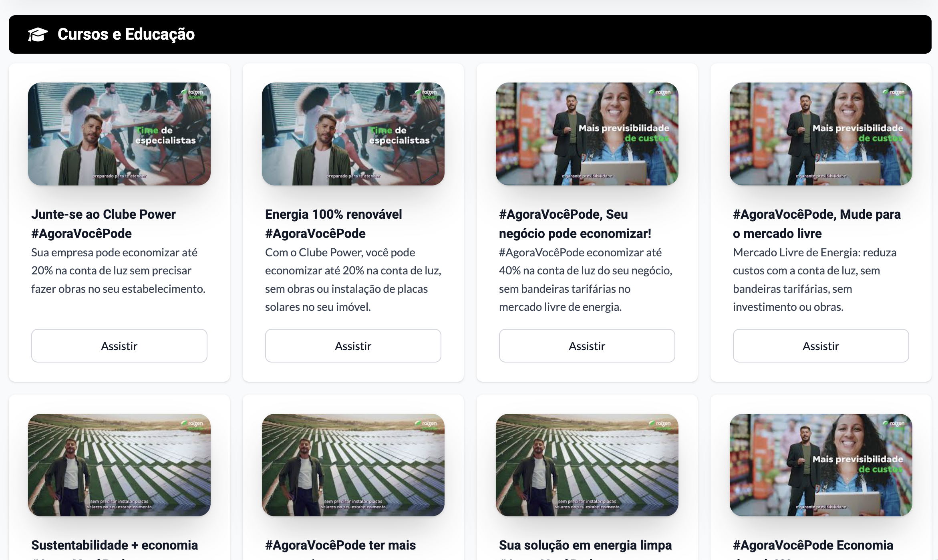Open the thumbnail above "Sustentabilidade + economia"
The height and width of the screenshot is (560, 938).
(119, 465)
